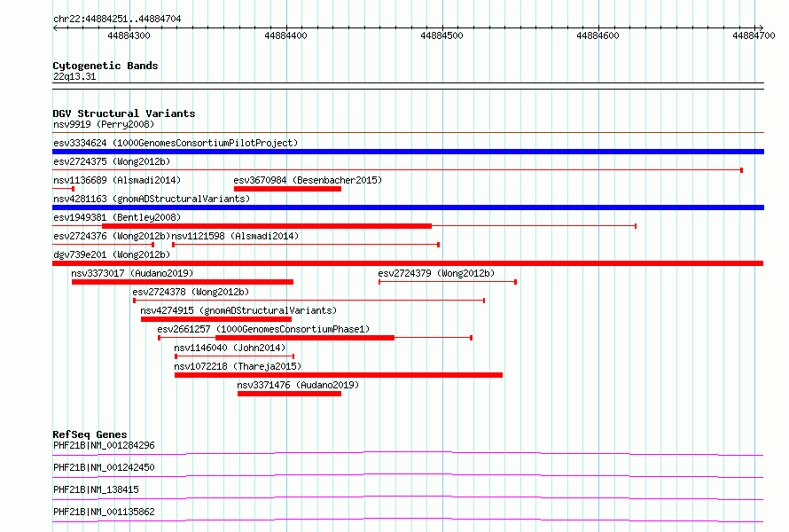This screenshot has width=789, height=532.
Task: Select the dgv739e201 full-width red bar
Action: [x=408, y=263]
